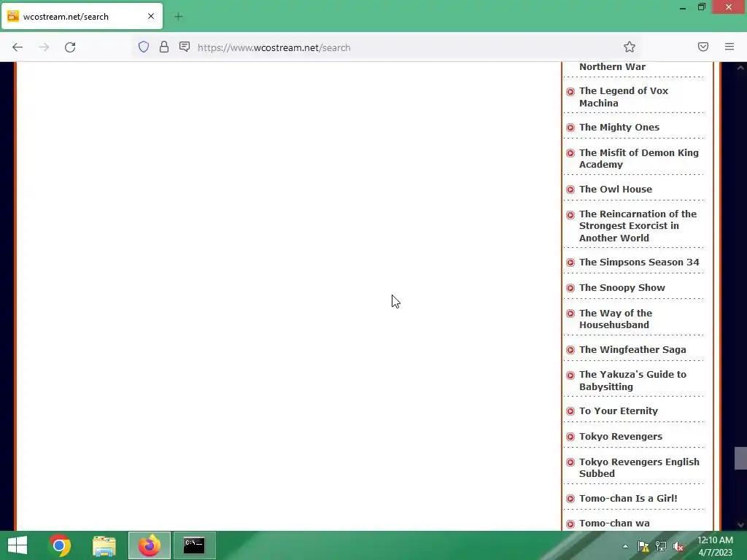Click page scrollbar thumb
Image resolution: width=747 pixels, height=560 pixels.
click(x=740, y=458)
